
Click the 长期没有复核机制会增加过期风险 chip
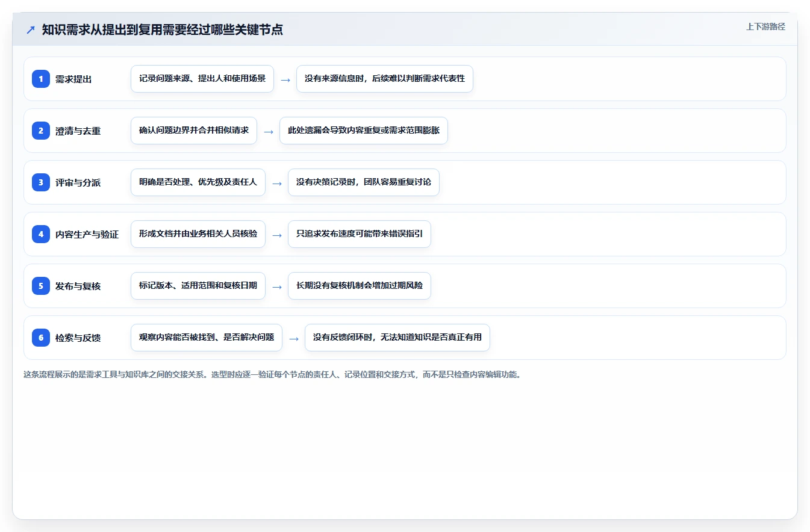(360, 286)
